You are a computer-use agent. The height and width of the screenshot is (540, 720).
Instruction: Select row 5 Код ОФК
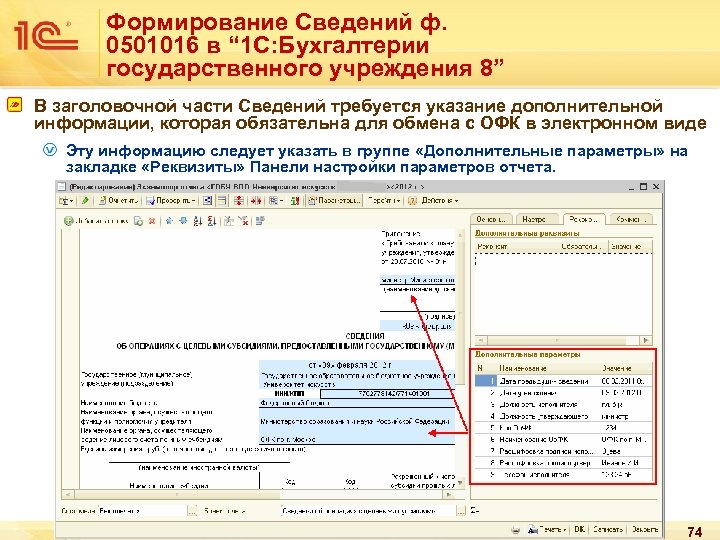coord(563,428)
